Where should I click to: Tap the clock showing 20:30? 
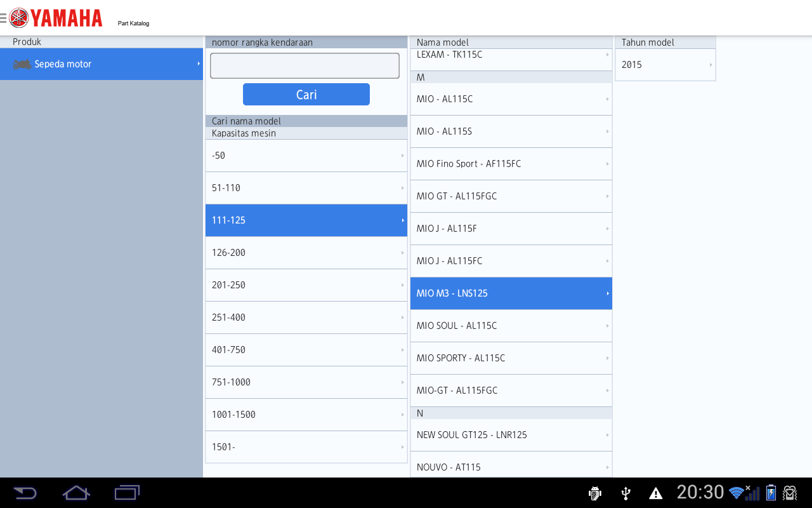point(700,492)
